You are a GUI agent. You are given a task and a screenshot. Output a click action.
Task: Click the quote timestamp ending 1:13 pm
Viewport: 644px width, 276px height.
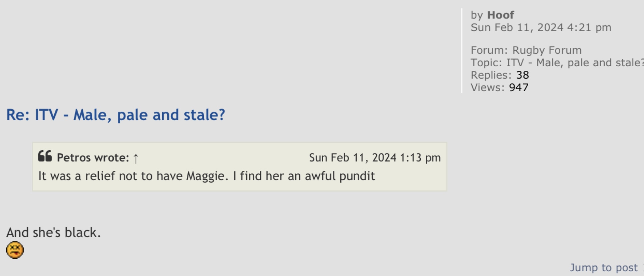375,157
